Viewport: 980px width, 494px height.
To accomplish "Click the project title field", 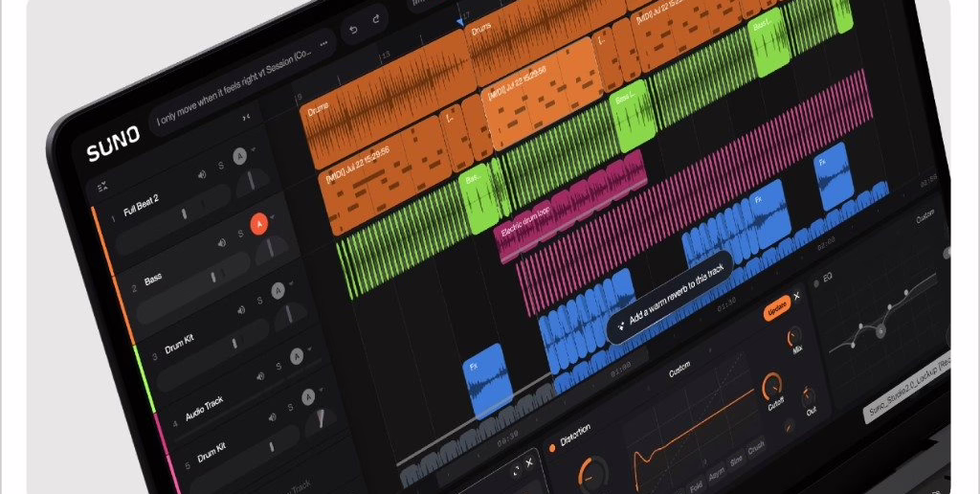I will click(x=244, y=80).
